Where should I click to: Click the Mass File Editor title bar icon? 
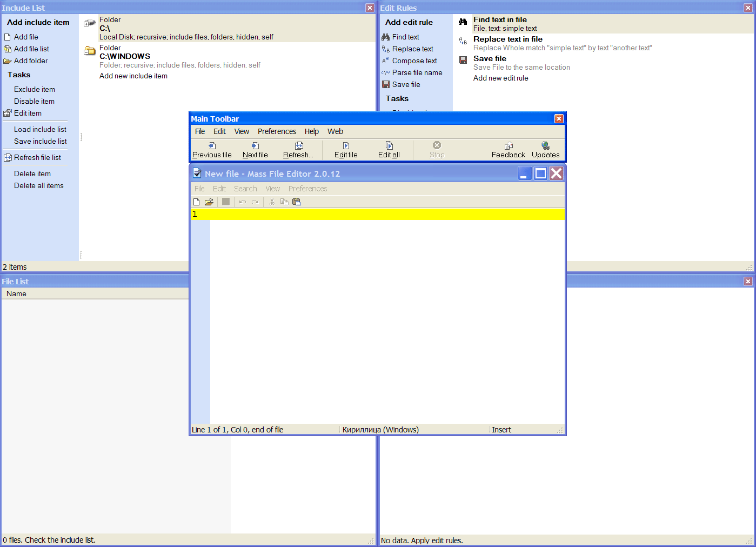[197, 174]
